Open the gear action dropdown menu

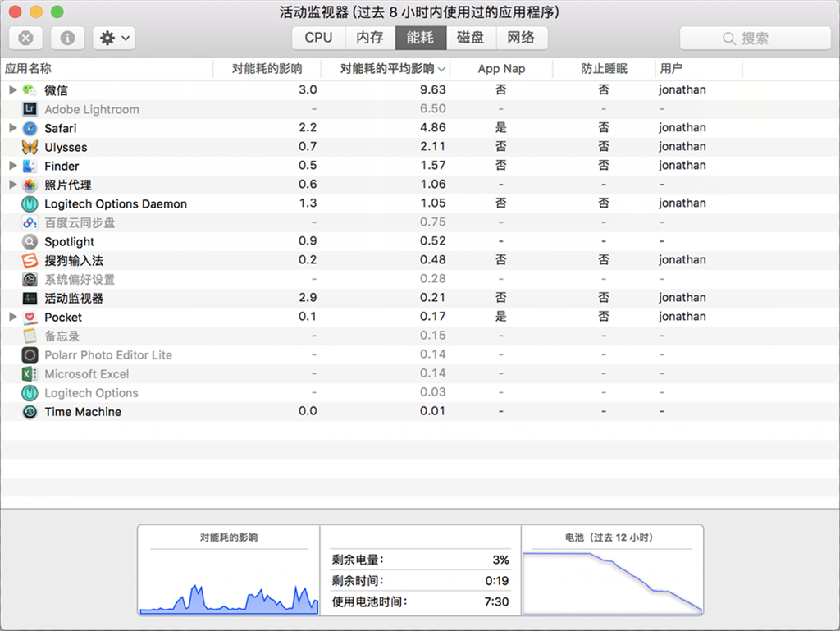(113, 38)
